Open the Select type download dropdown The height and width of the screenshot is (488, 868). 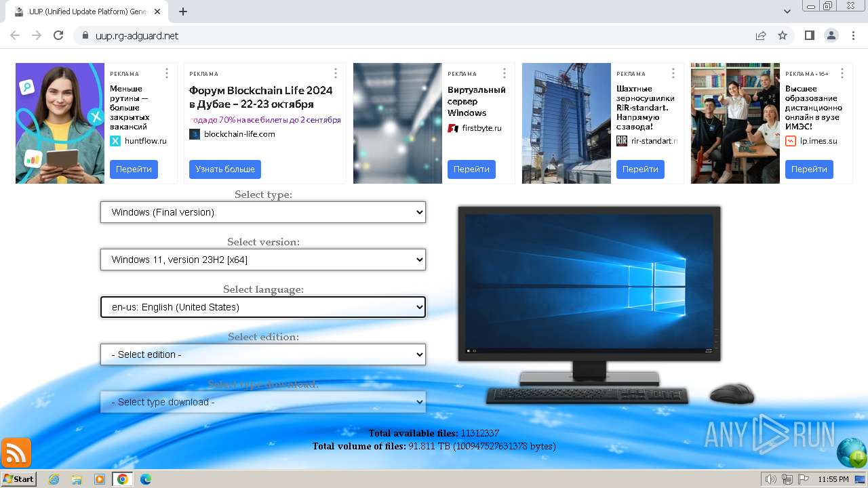pyautogui.click(x=263, y=402)
